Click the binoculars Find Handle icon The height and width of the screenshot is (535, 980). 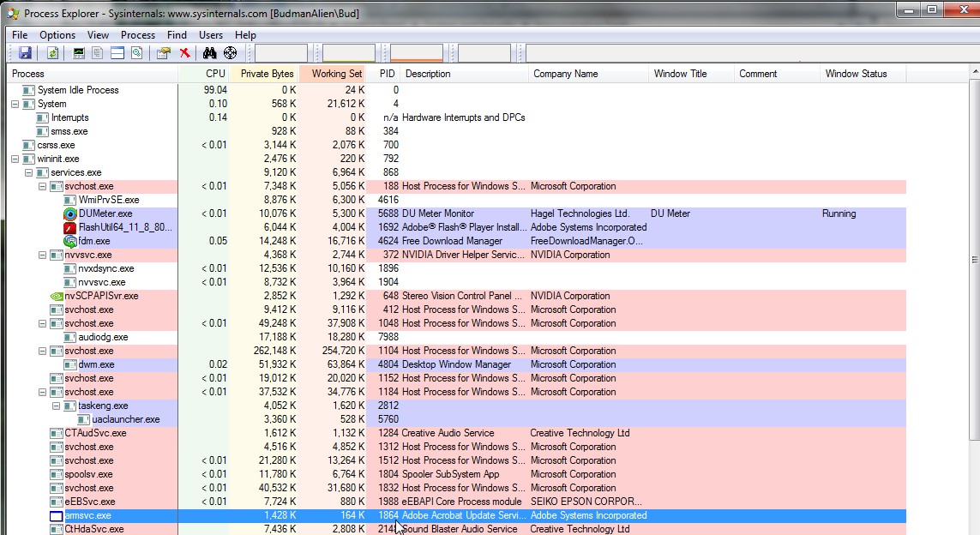pos(209,53)
